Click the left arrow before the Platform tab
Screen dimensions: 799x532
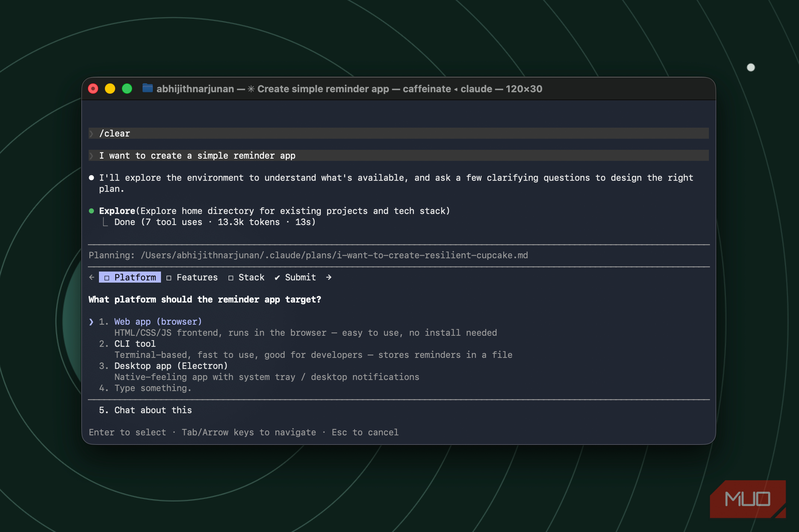(92, 277)
